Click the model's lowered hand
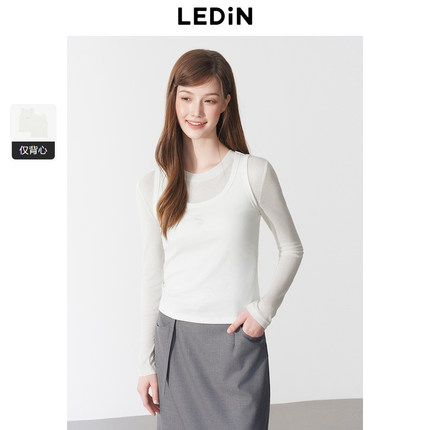Viewport: 430px width, 430px height. [x=147, y=393]
